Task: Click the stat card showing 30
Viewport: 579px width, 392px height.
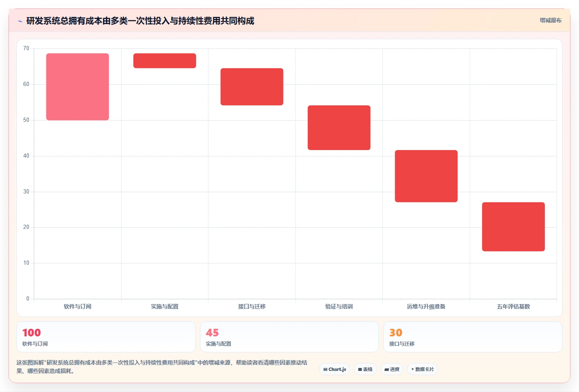Action: point(473,337)
